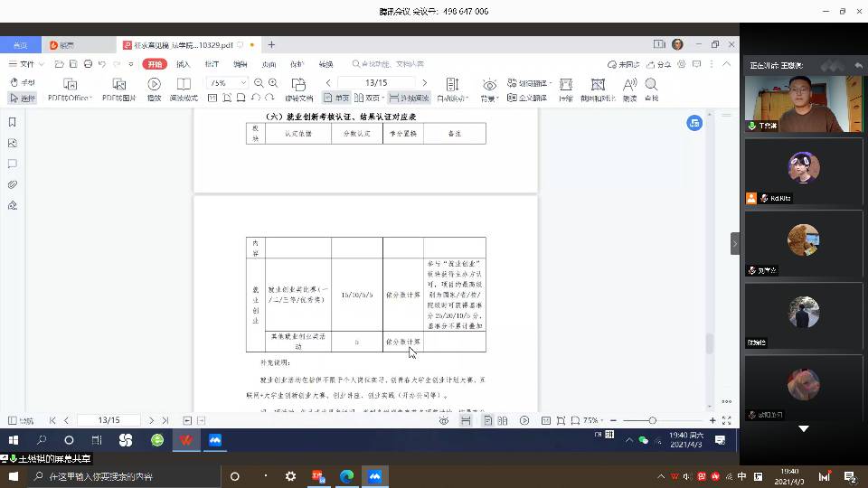Toggle 单页 single page view

[335, 98]
